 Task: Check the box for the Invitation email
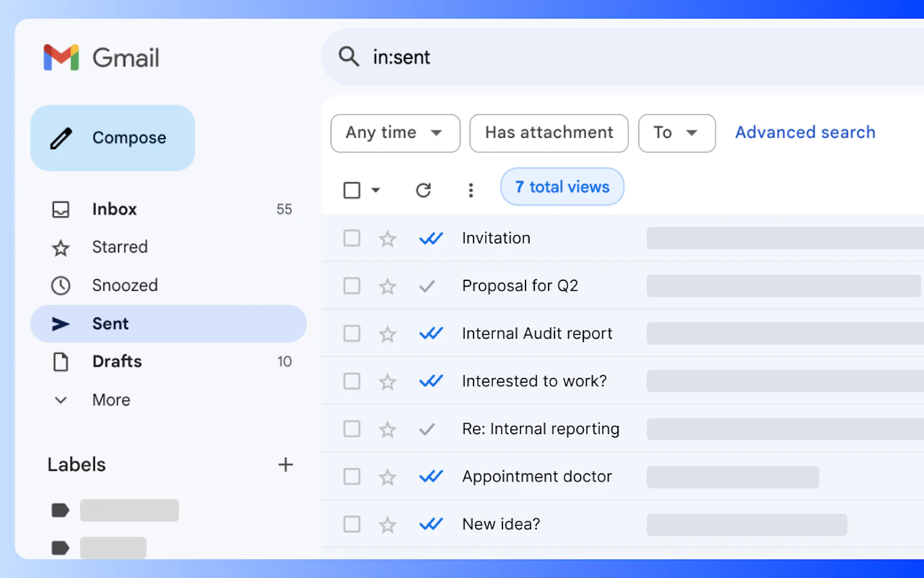352,238
